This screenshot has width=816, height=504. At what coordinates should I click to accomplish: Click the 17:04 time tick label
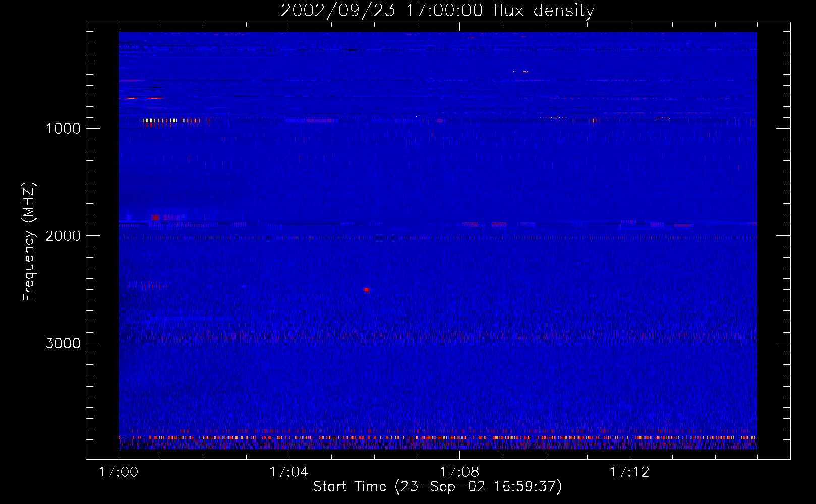pyautogui.click(x=288, y=472)
